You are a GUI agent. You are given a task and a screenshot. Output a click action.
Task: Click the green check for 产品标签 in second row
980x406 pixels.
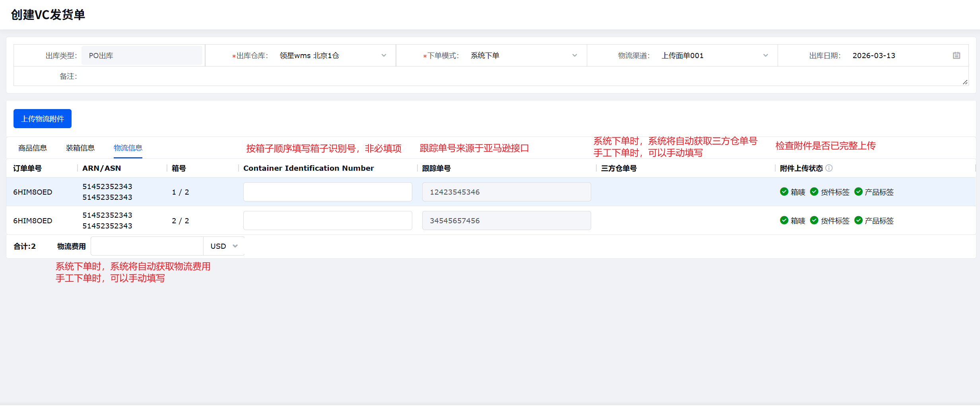click(x=858, y=221)
